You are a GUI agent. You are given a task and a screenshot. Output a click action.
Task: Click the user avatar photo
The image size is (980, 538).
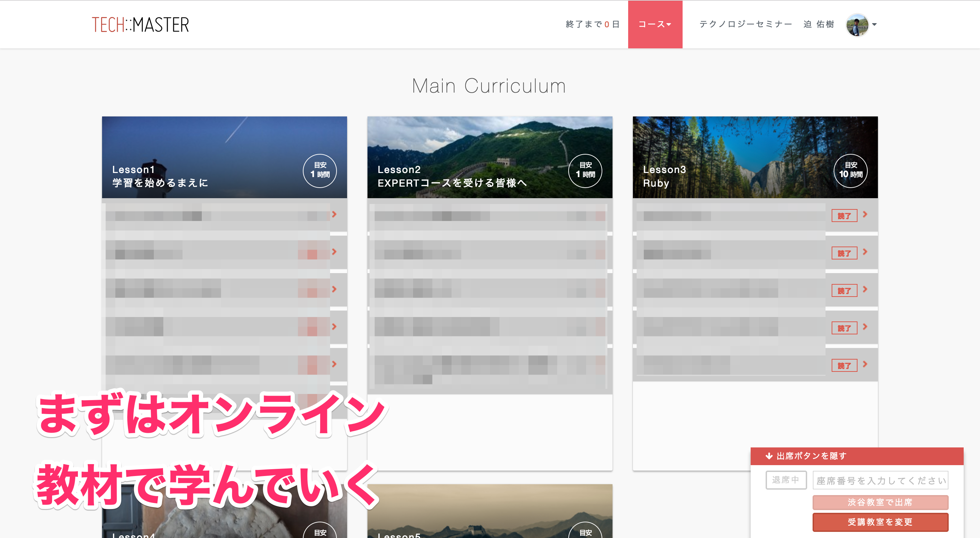tap(857, 25)
